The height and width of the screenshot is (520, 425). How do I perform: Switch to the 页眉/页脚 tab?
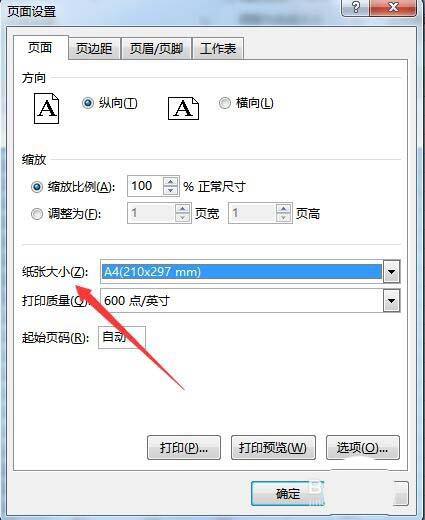tap(156, 49)
